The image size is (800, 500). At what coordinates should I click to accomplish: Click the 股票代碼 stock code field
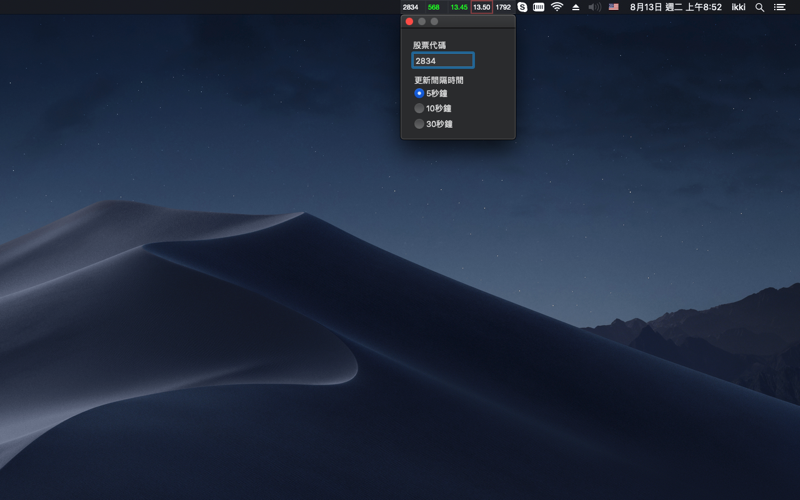pos(443,61)
